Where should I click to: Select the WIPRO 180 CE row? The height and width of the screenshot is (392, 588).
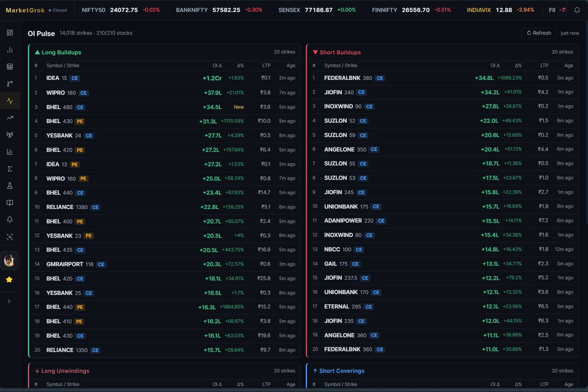point(165,93)
